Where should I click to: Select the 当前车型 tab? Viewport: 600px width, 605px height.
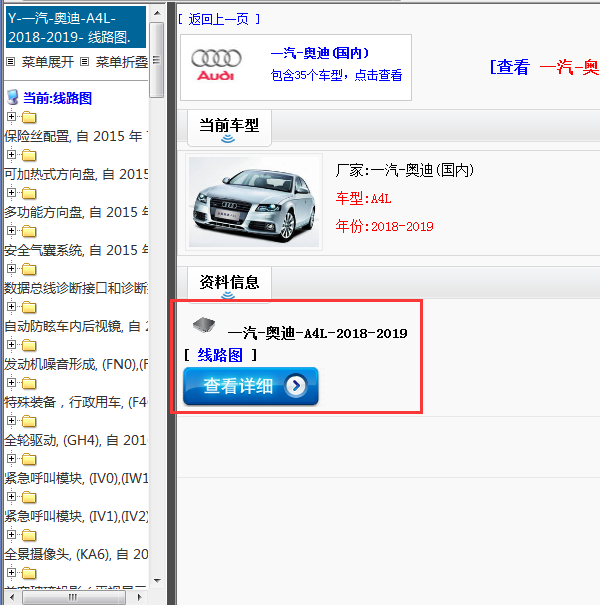[229, 125]
